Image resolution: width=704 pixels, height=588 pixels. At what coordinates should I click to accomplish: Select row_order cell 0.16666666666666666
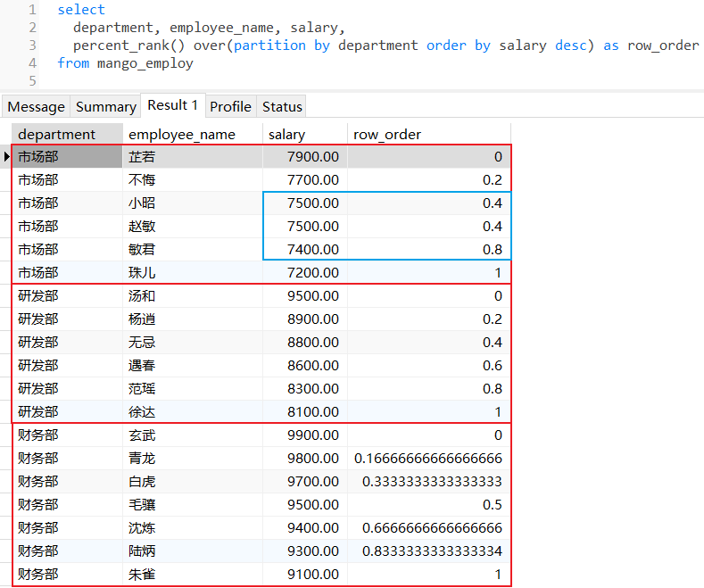click(429, 459)
